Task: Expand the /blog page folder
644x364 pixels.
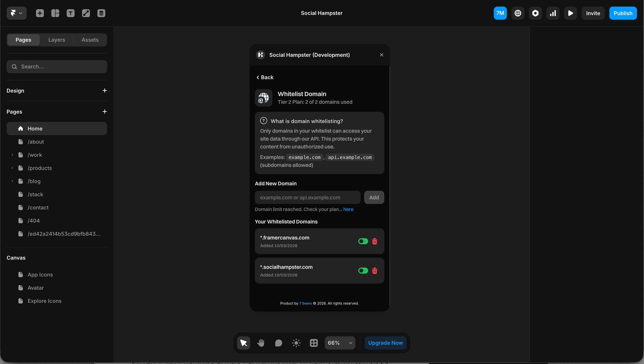Action: [12, 181]
